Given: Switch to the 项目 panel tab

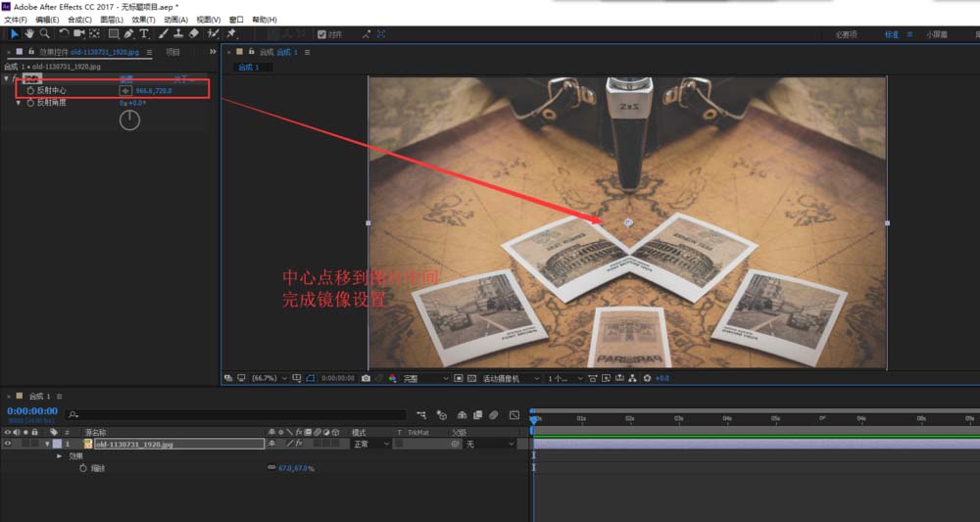Looking at the screenshot, I should point(172,52).
